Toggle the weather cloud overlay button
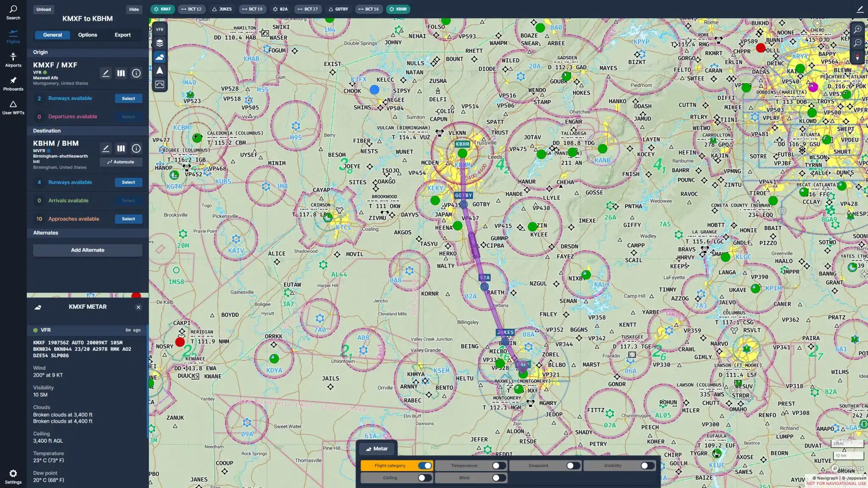 click(x=159, y=57)
